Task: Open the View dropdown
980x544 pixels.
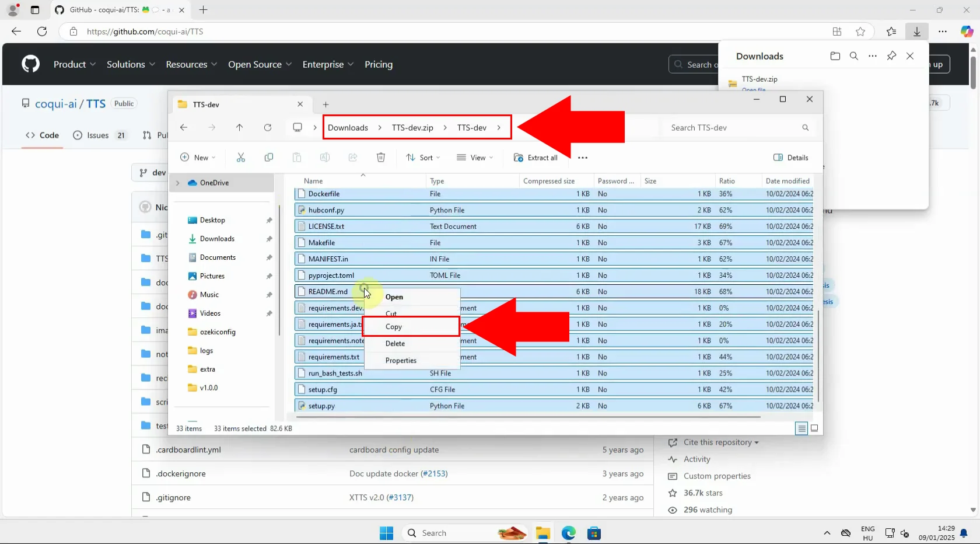Action: pos(475,158)
